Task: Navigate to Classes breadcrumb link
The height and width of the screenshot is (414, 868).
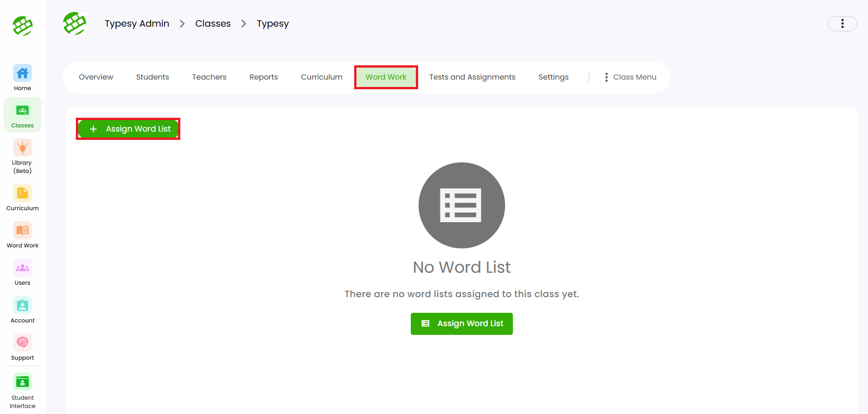Action: click(x=213, y=24)
